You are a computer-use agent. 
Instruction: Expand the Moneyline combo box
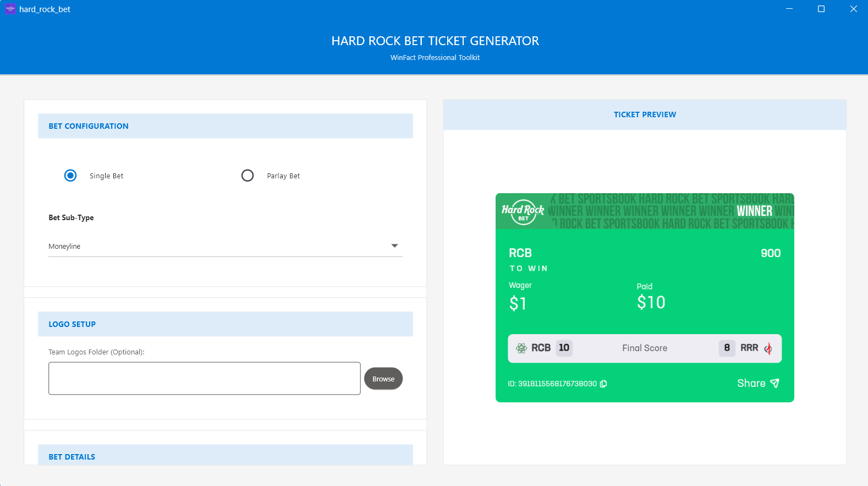[226, 246]
